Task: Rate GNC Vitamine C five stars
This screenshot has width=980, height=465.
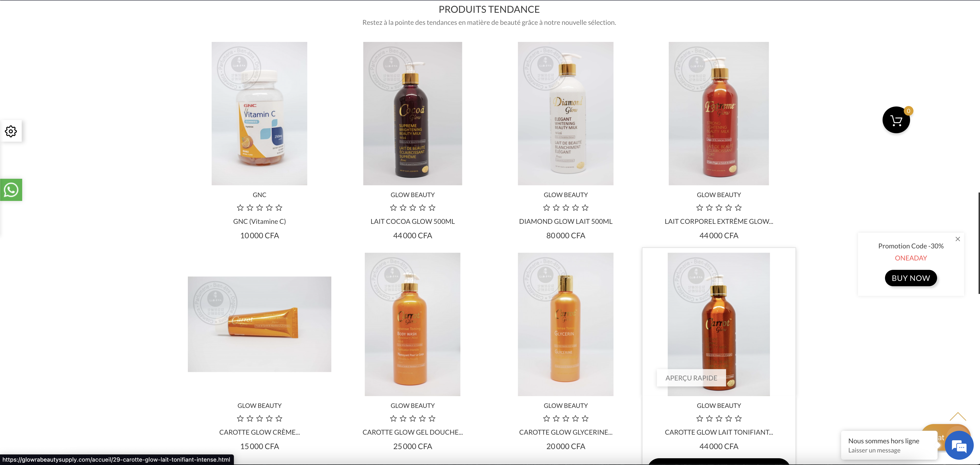Action: 279,208
